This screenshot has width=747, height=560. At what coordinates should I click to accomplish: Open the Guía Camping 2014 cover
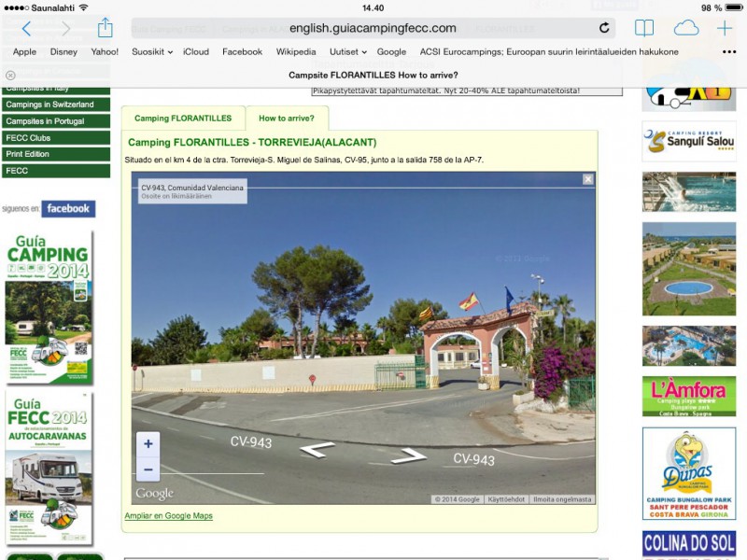point(49,307)
